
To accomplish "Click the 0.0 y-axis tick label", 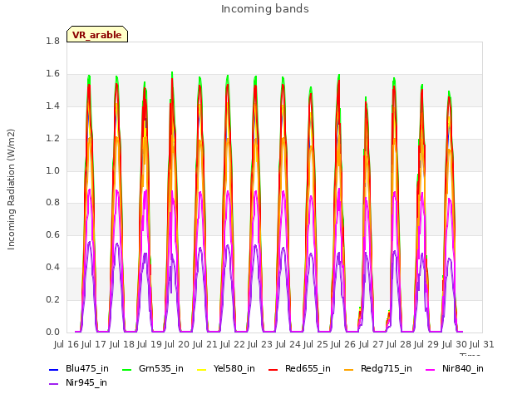I will 52,332.
